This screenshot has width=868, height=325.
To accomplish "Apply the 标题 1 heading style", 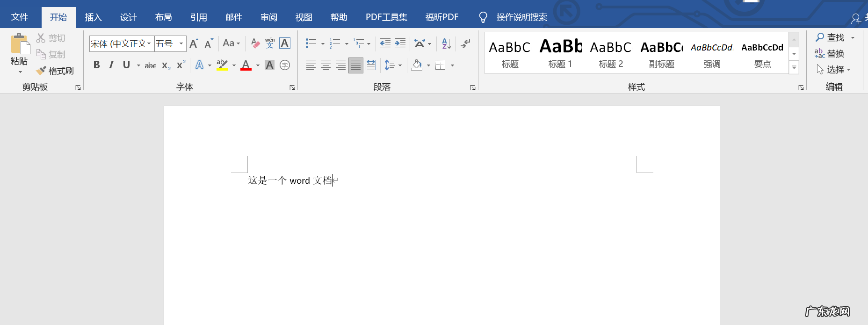I will tap(560, 53).
